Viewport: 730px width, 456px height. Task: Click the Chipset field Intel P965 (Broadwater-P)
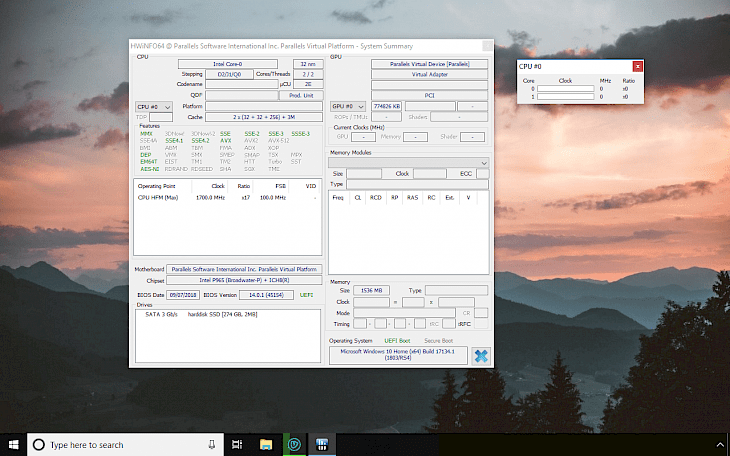[244, 280]
